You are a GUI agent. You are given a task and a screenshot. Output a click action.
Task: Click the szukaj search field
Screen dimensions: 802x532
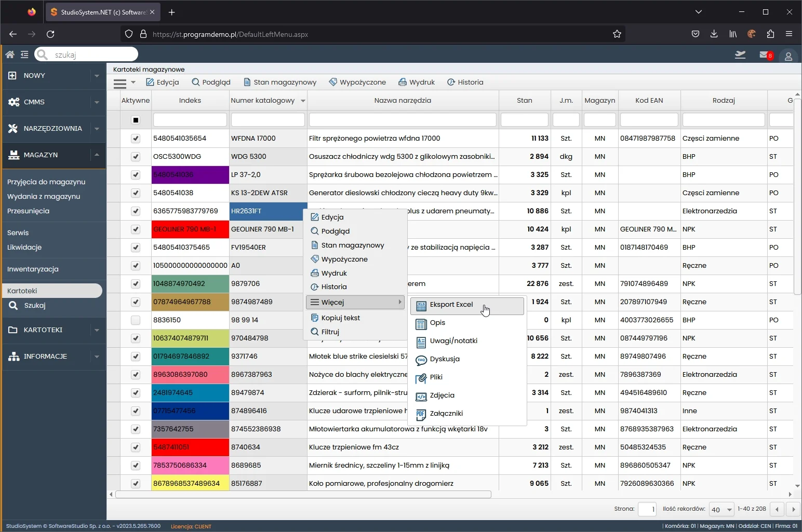[x=92, y=54]
